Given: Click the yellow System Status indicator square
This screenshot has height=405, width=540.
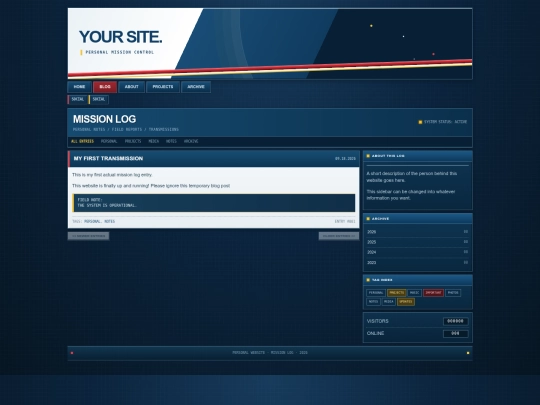Looking at the screenshot, I should [x=420, y=122].
